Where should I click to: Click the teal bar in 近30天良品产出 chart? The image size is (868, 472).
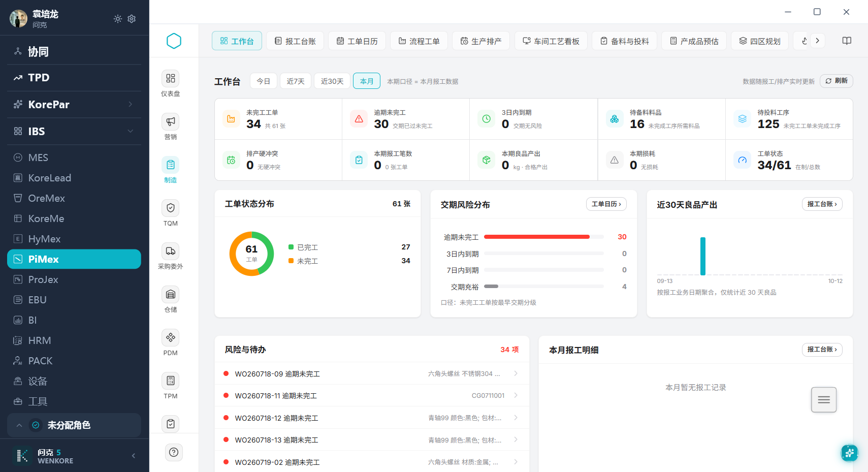[703, 256]
